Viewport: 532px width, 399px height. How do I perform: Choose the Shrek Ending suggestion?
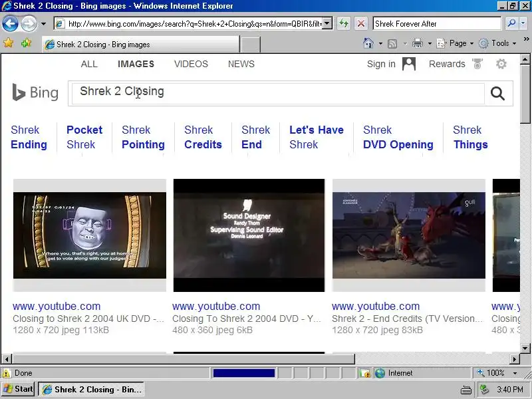29,137
